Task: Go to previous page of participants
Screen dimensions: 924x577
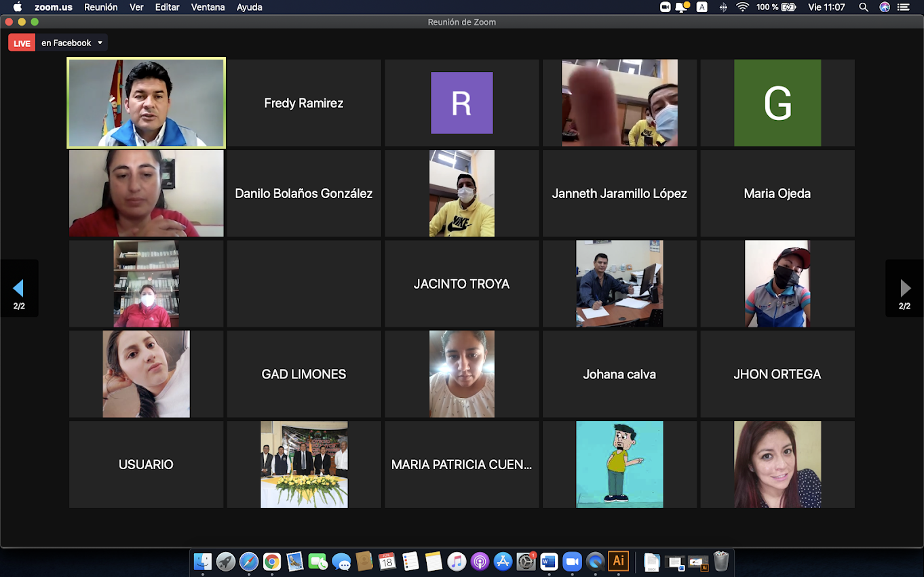Action: 19,288
